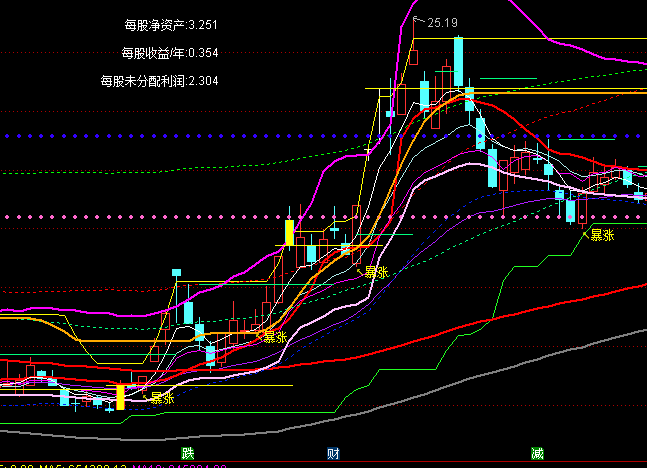Click the 每股净资产 3.251 label
647x468 pixels.
click(x=171, y=24)
